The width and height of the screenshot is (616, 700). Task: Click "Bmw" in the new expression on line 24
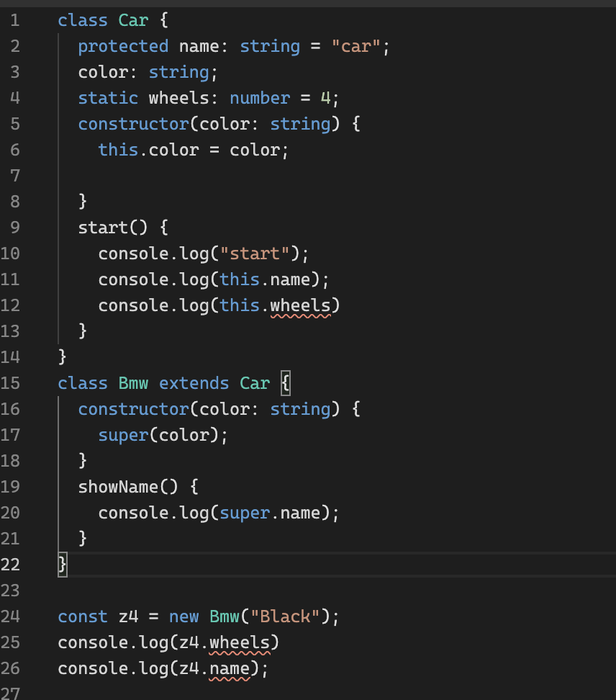[225, 616]
